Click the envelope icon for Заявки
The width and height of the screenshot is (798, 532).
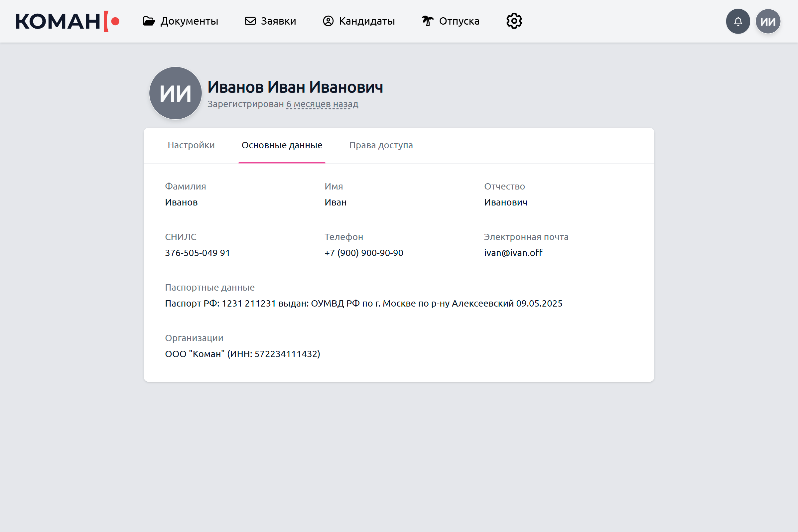tap(250, 21)
